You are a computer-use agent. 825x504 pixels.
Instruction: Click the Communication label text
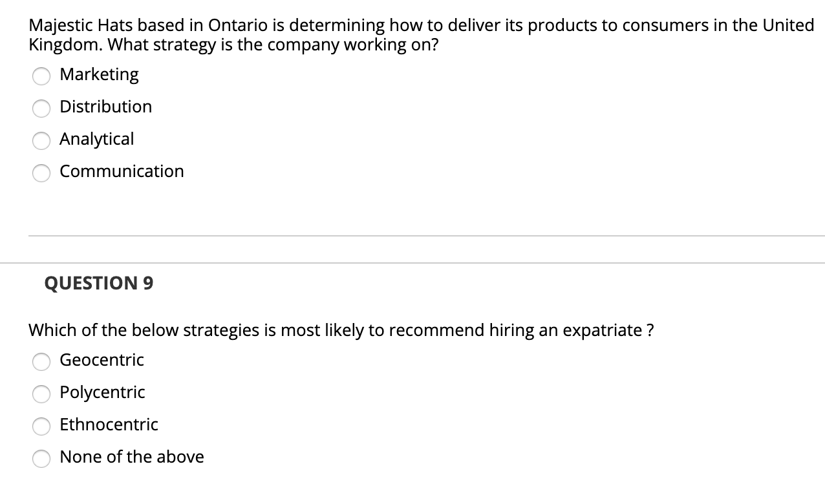(122, 171)
